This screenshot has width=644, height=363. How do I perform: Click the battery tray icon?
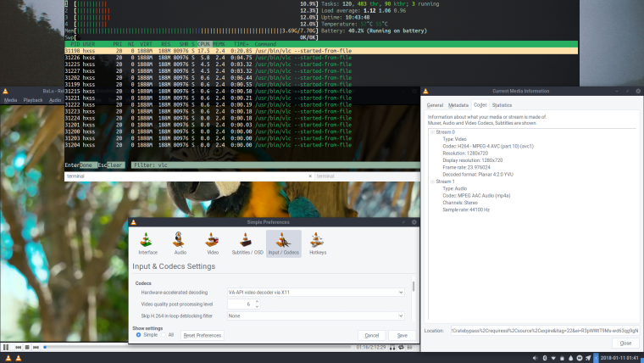click(x=562, y=358)
